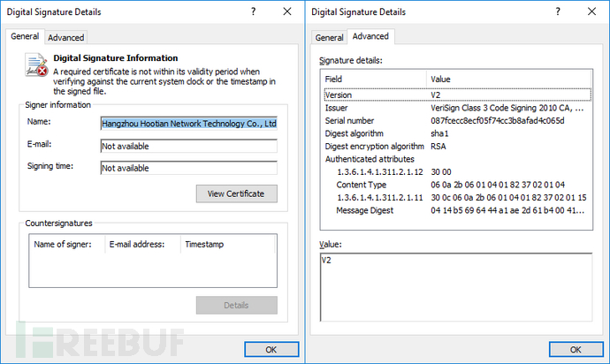Switch to Advanced tab in left dialog

[x=66, y=37]
